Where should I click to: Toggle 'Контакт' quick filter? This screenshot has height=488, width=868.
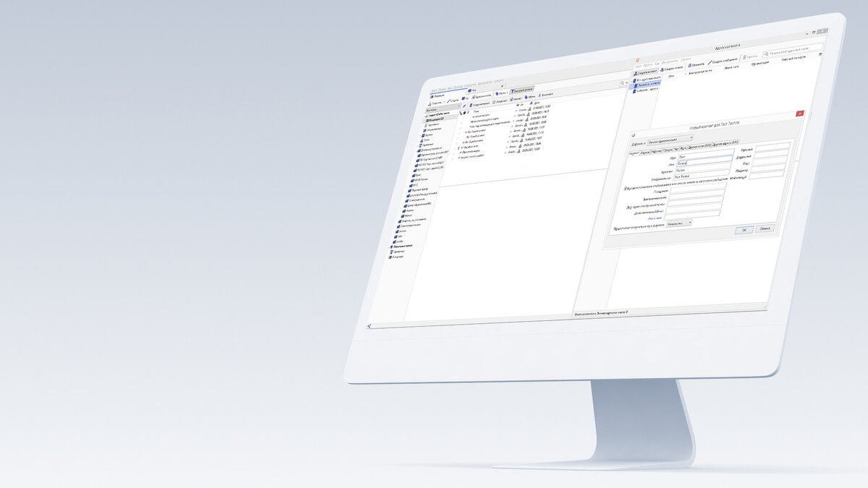516,99
